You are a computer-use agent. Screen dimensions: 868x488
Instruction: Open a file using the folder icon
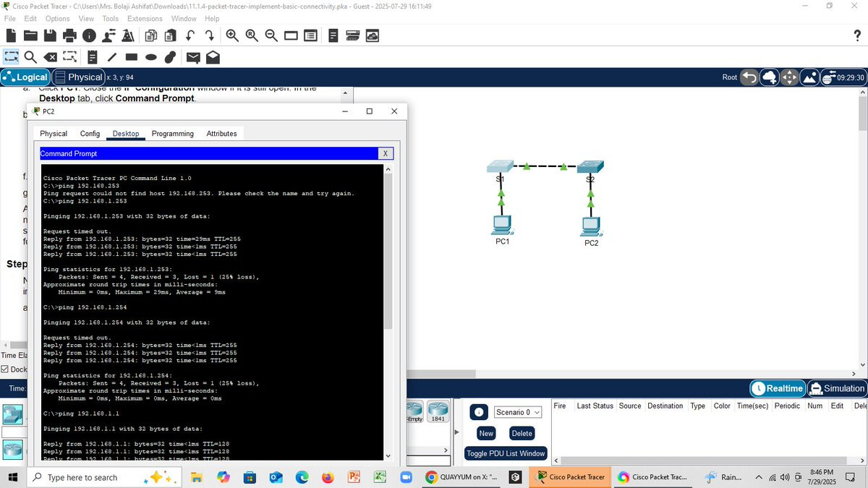(31, 35)
